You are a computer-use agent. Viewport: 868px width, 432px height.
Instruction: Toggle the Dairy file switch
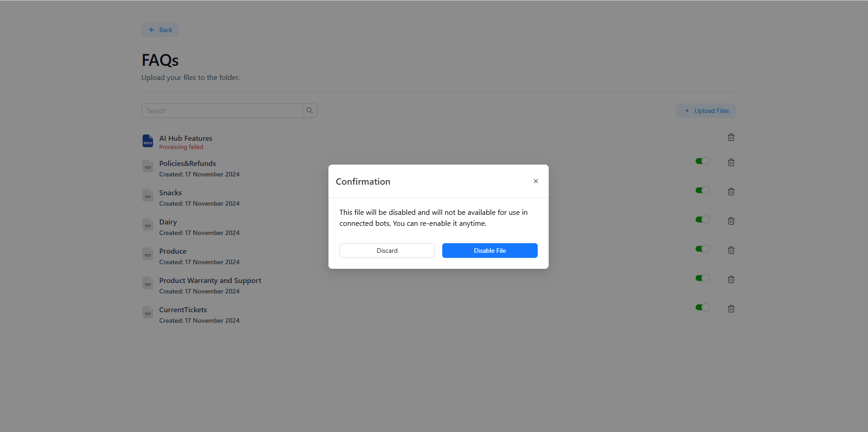[703, 219]
